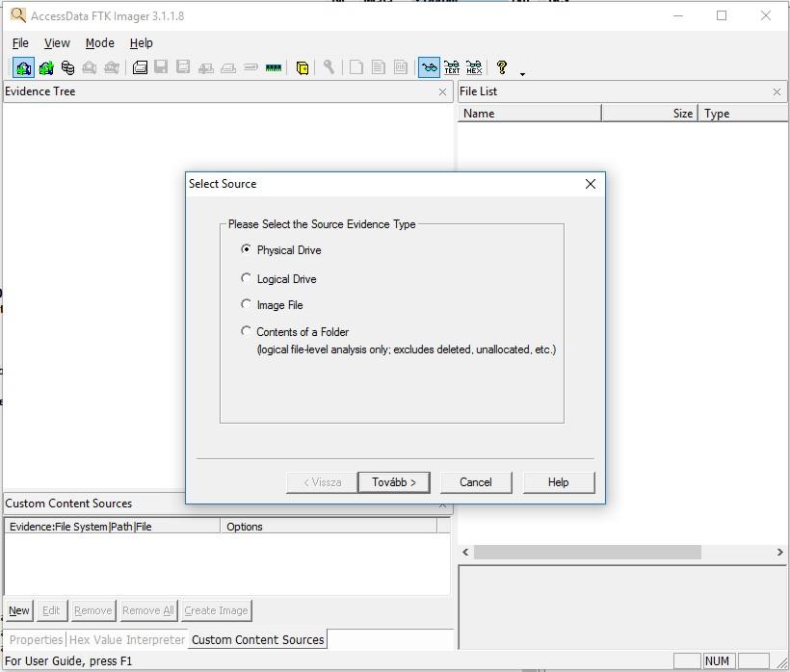Viewport: 790px width, 672px height.
Task: Click NUM indicator in status bar
Action: (x=717, y=660)
